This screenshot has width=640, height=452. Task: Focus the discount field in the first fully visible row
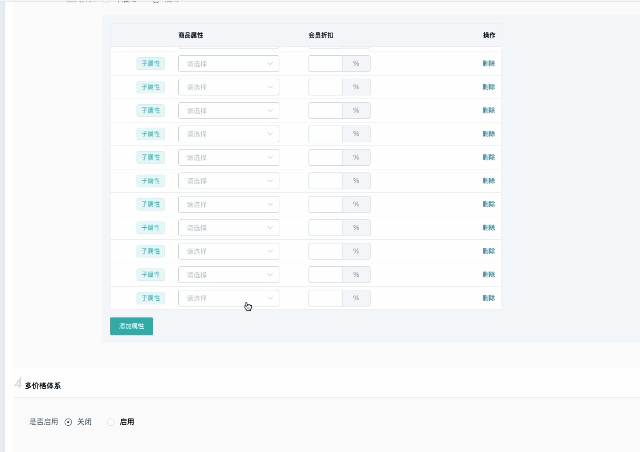pos(325,64)
